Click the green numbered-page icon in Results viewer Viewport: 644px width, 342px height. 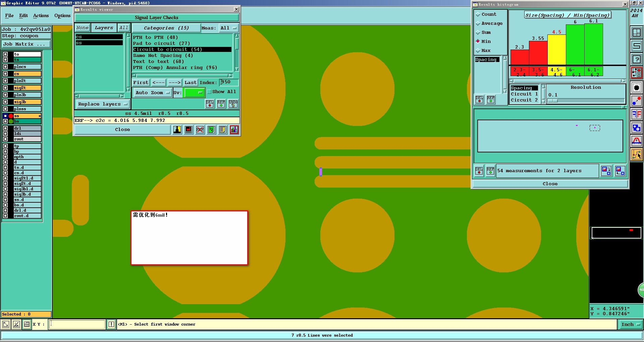211,130
